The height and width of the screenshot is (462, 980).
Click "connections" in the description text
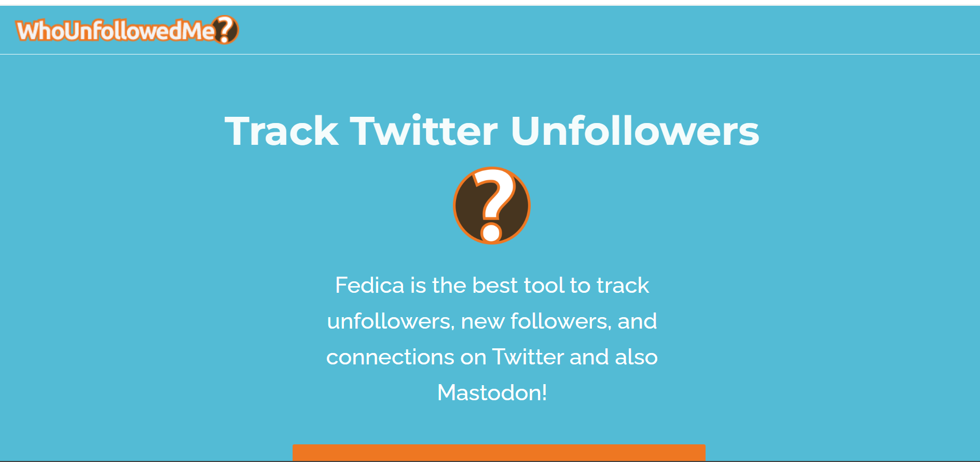(x=390, y=357)
